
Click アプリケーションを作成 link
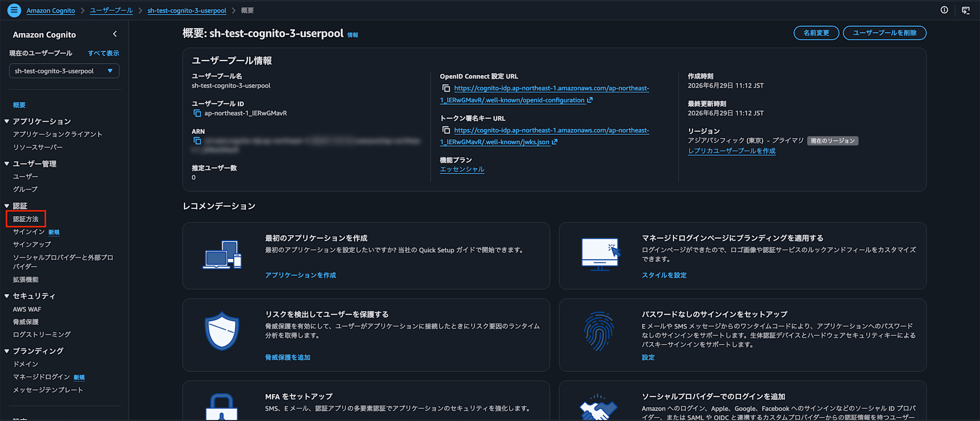click(300, 275)
